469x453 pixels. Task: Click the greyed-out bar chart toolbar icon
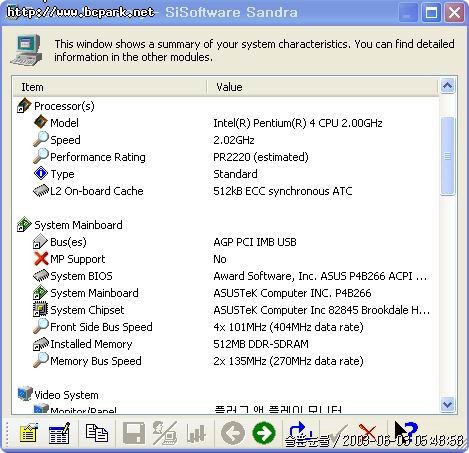coord(196,433)
